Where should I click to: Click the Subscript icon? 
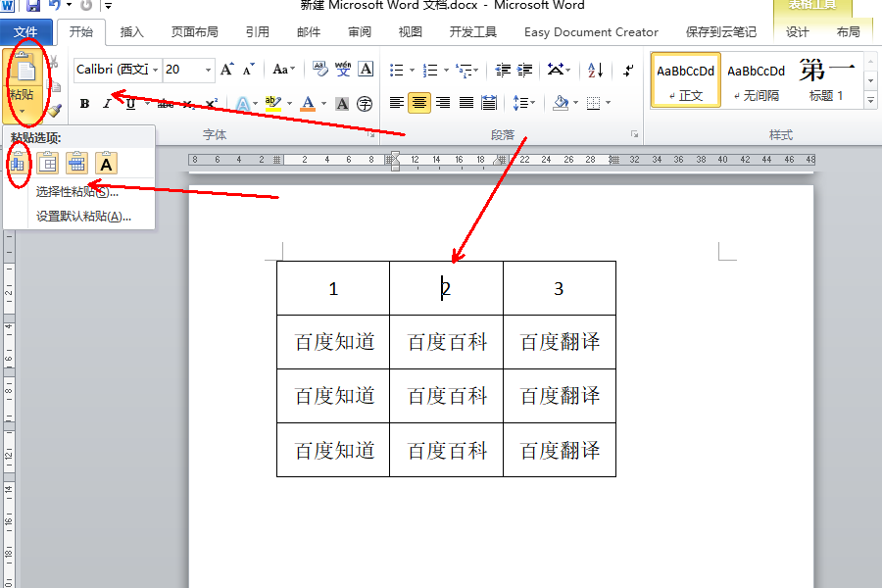tap(188, 104)
